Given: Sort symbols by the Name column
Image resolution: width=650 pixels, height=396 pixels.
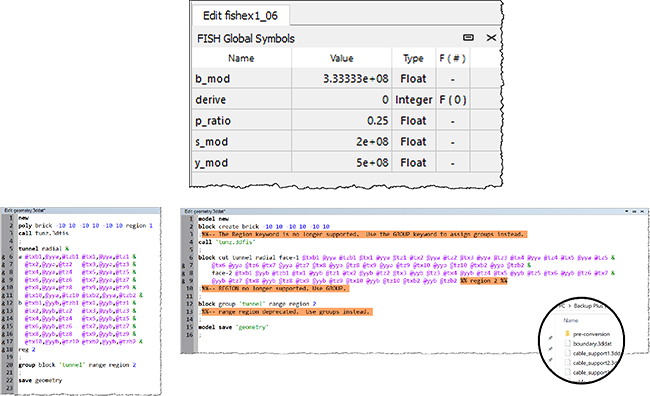Looking at the screenshot, I should coord(241,58).
